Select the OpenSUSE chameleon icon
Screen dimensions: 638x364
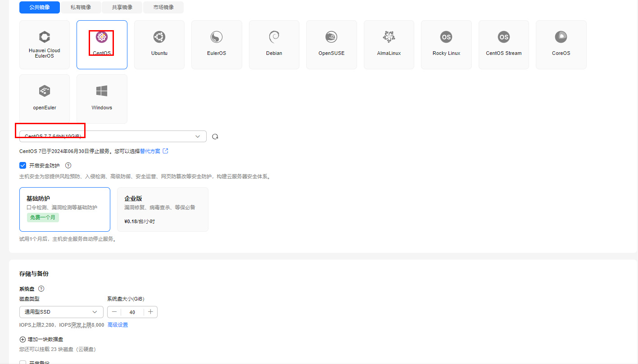click(331, 37)
